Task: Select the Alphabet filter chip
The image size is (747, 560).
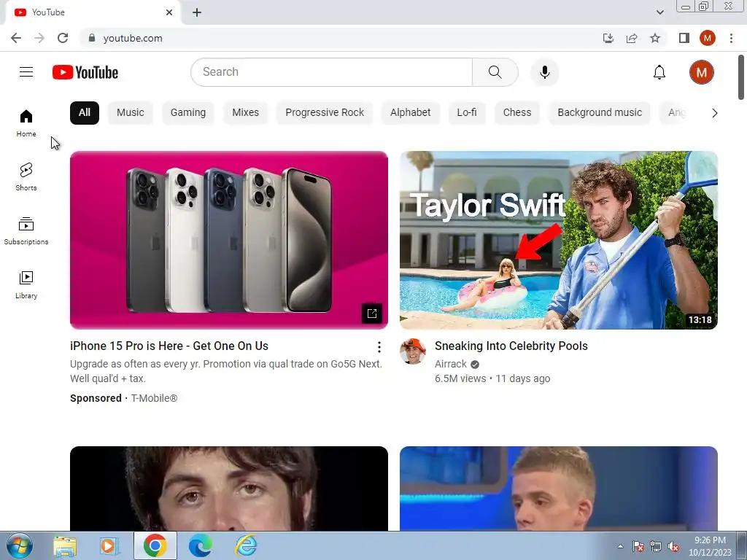Action: [x=410, y=113]
